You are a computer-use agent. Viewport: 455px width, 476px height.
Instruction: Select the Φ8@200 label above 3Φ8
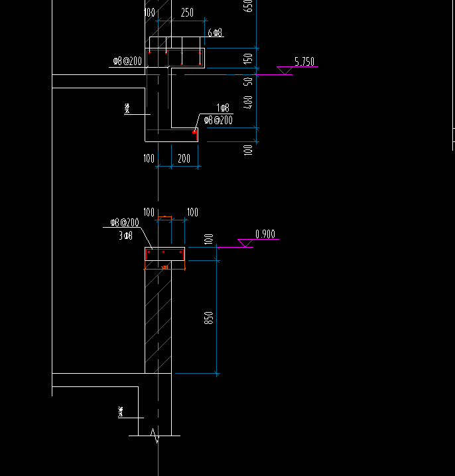pyautogui.click(x=125, y=222)
